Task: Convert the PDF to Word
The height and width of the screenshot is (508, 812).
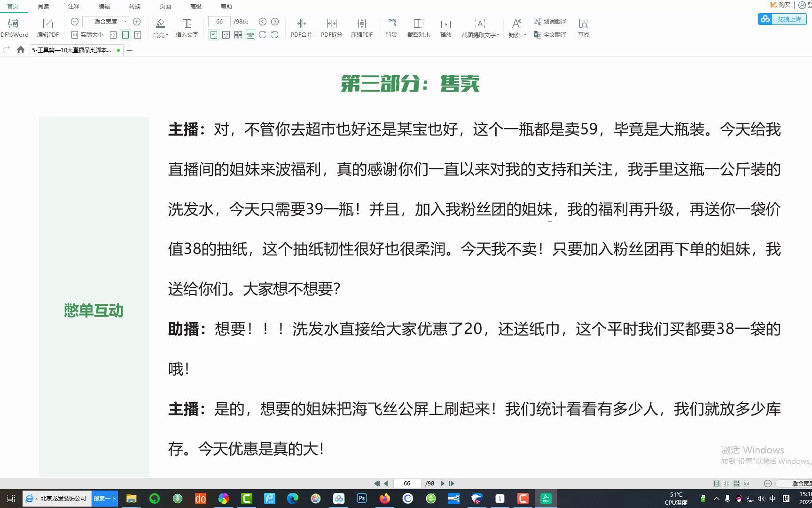Action: tap(14, 28)
